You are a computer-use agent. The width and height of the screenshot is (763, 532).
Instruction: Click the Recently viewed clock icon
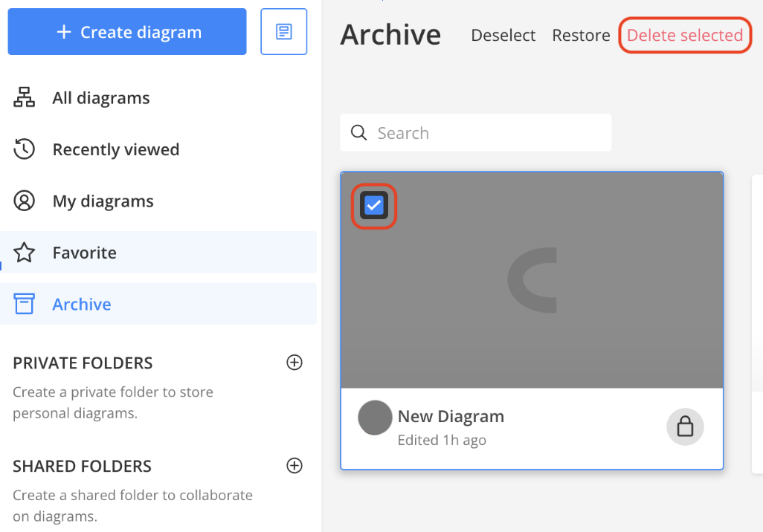pyautogui.click(x=24, y=149)
